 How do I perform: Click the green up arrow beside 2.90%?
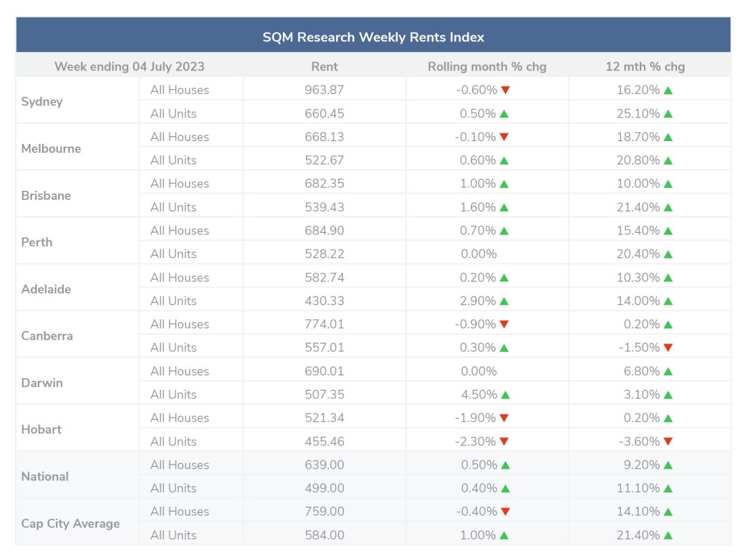point(504,301)
